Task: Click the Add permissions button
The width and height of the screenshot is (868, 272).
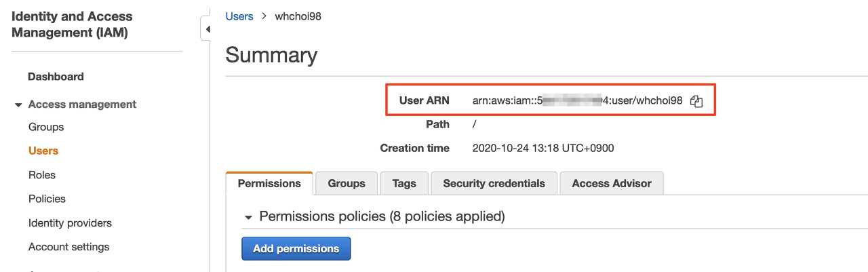Action: pyautogui.click(x=296, y=248)
